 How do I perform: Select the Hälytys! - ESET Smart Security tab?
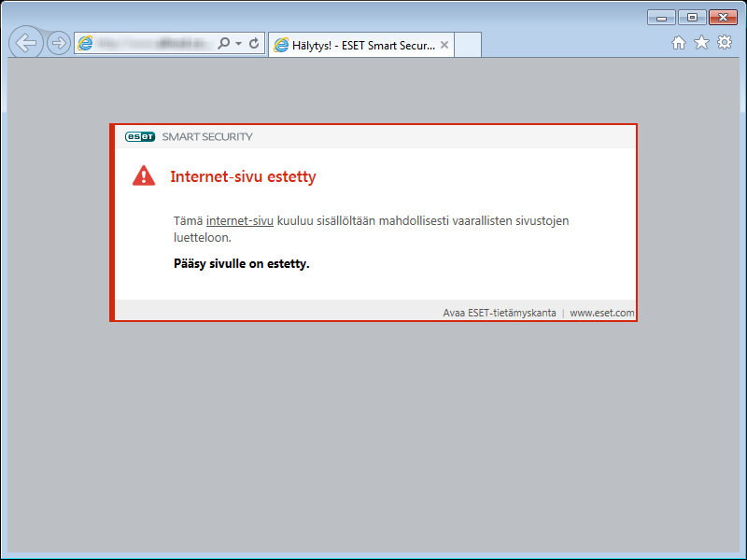click(361, 45)
